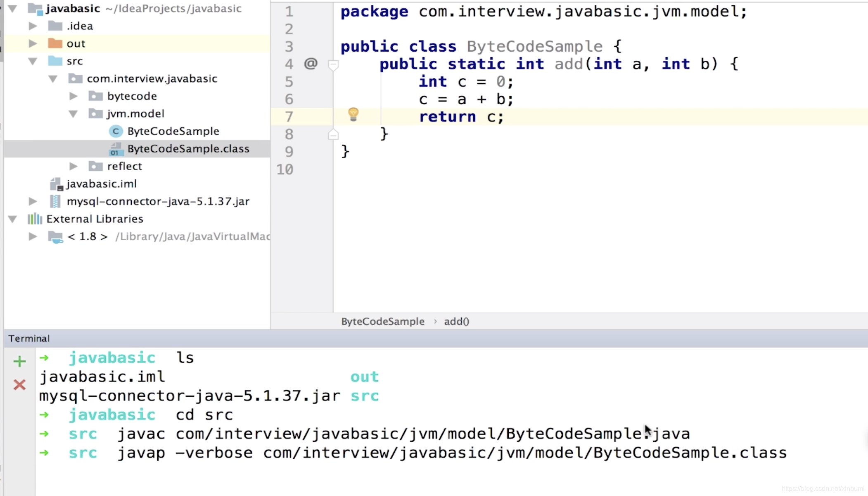Click the 'int c = 0;' statement
Image resolution: width=868 pixels, height=496 pixels.
click(x=466, y=81)
